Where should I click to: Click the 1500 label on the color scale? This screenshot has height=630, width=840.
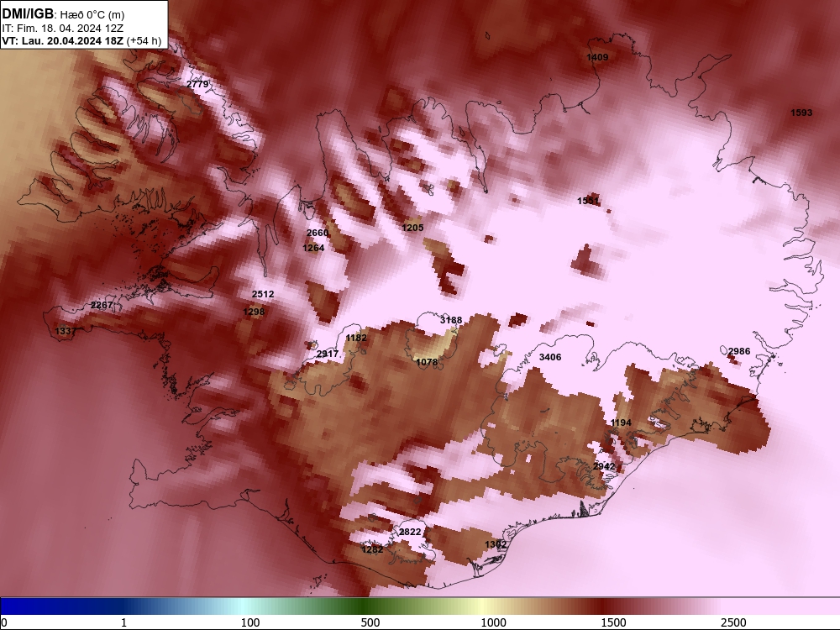(613, 622)
